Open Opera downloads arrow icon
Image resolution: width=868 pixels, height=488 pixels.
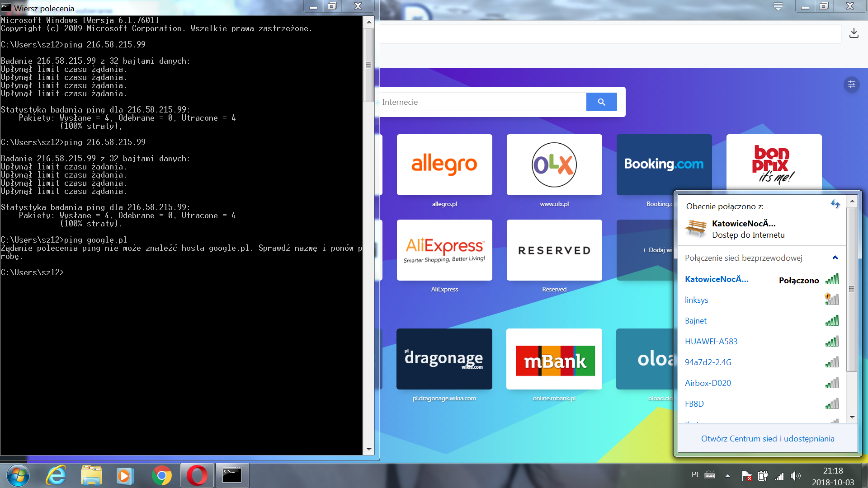854,33
